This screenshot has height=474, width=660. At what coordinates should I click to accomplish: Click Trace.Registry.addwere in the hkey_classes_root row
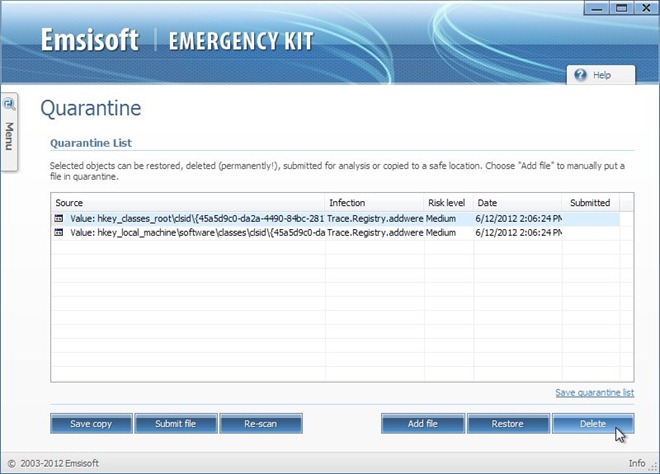(375, 218)
